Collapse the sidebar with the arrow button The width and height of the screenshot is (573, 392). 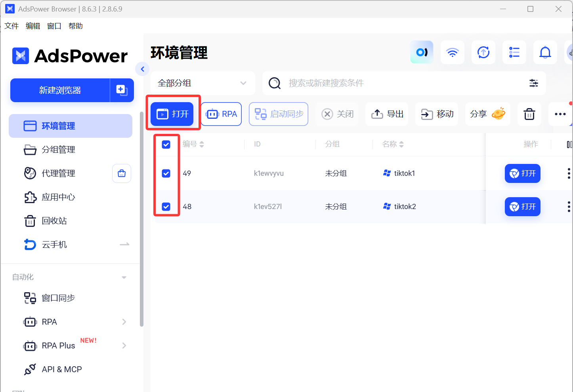142,69
